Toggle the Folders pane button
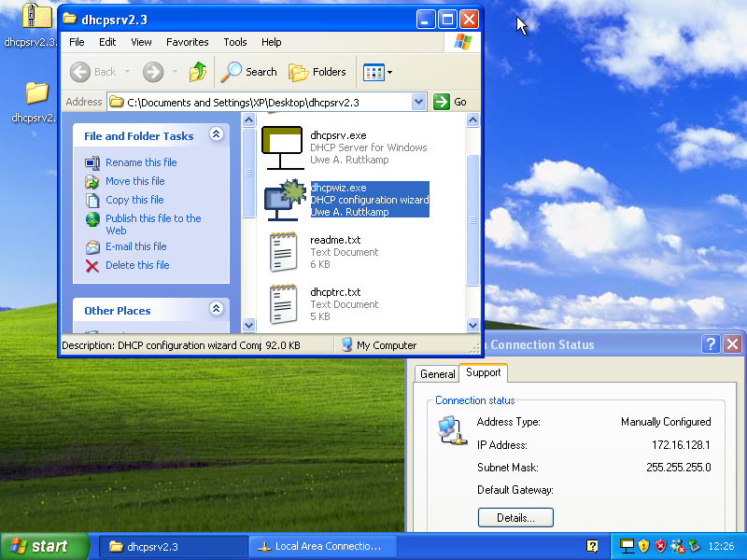 [317, 72]
